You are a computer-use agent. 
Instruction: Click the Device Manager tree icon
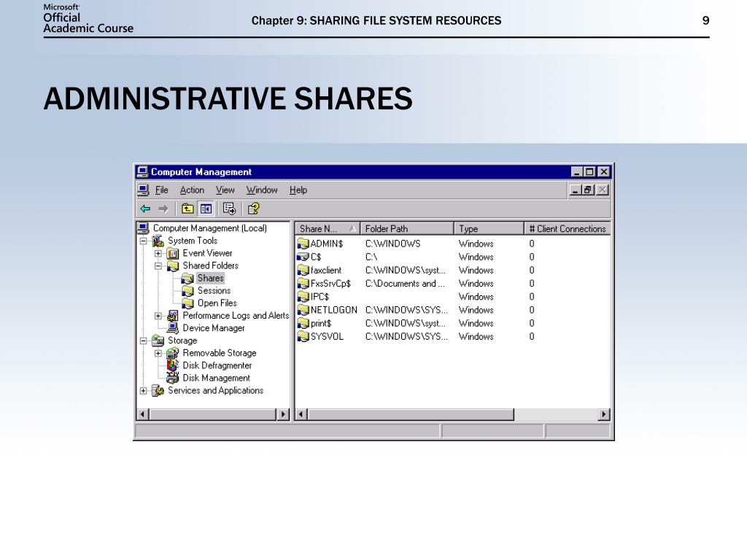pos(173,328)
